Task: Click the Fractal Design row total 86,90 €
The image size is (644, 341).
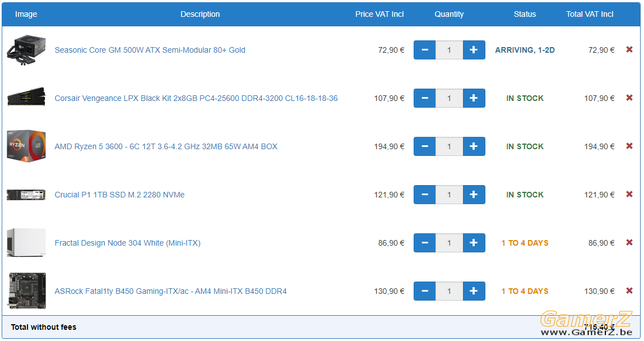Action: coord(601,243)
